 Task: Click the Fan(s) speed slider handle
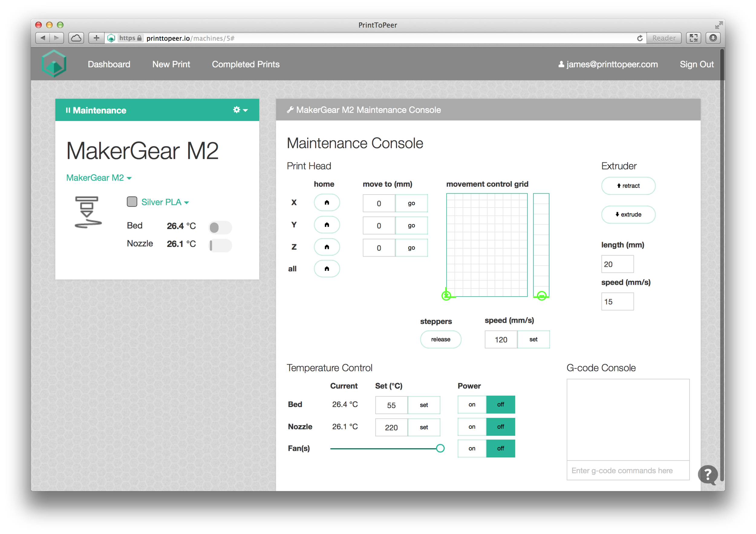tap(440, 448)
